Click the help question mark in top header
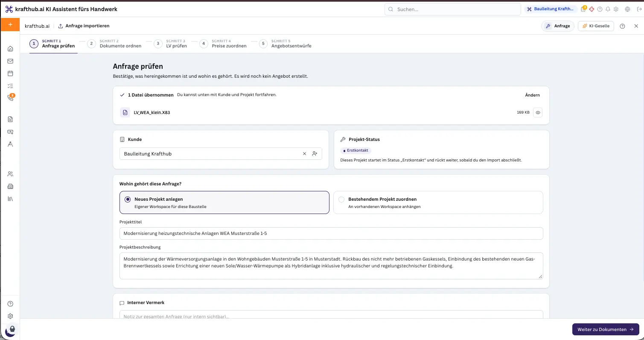 (600, 9)
